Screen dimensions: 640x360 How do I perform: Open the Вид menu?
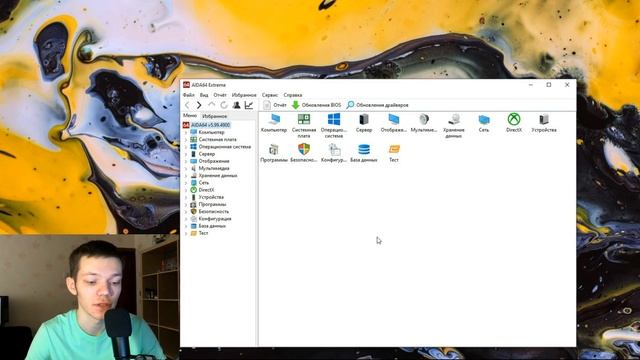pos(204,95)
